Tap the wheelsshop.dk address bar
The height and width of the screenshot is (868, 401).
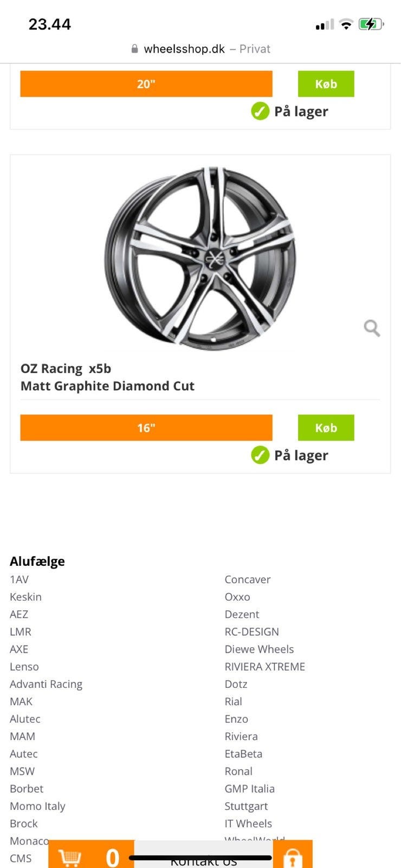(200, 49)
